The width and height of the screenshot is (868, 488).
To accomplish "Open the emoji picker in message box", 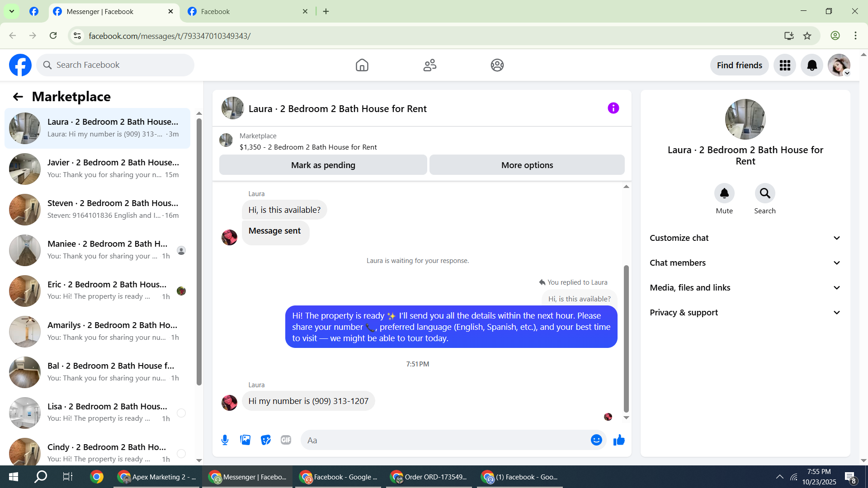I will (596, 440).
